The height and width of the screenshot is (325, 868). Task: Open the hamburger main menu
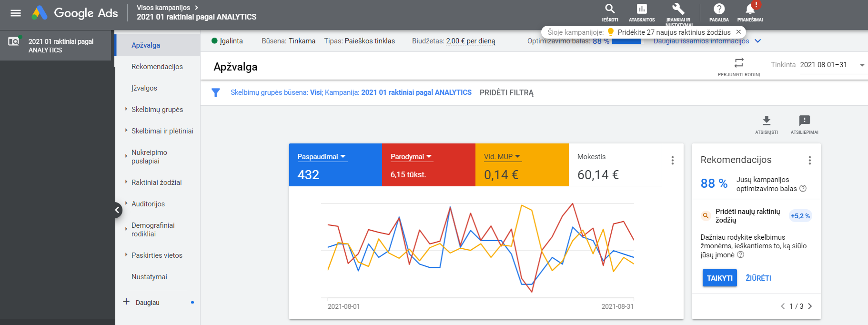(x=16, y=13)
